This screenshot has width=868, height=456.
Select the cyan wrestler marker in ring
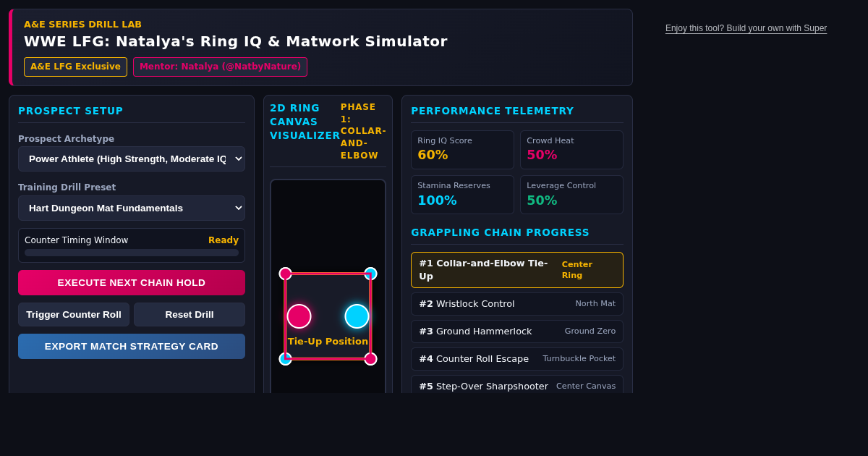pos(357,316)
